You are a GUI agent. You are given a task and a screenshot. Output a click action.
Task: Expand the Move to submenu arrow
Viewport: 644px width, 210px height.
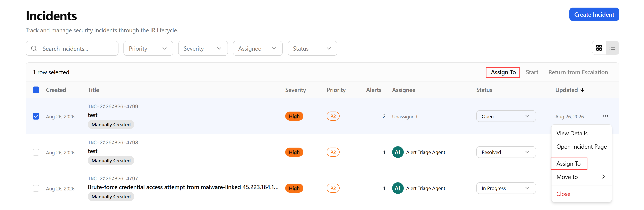click(x=603, y=177)
